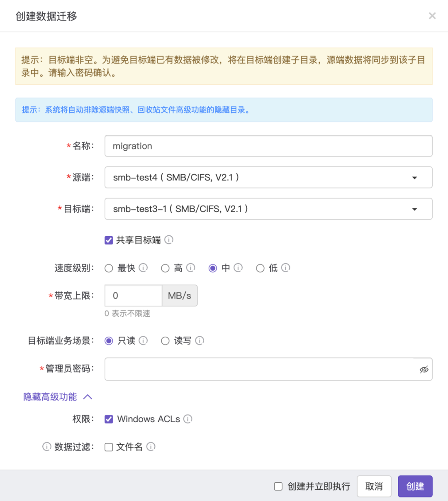Click the info icon beside 中 speed option
448x501 pixels.
[x=238, y=268]
